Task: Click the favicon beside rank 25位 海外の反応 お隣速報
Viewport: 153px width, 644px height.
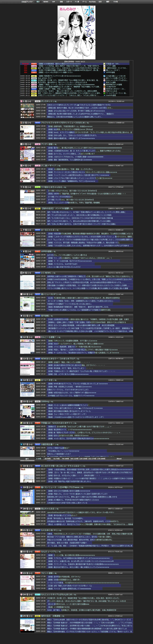Action: point(21,616)
